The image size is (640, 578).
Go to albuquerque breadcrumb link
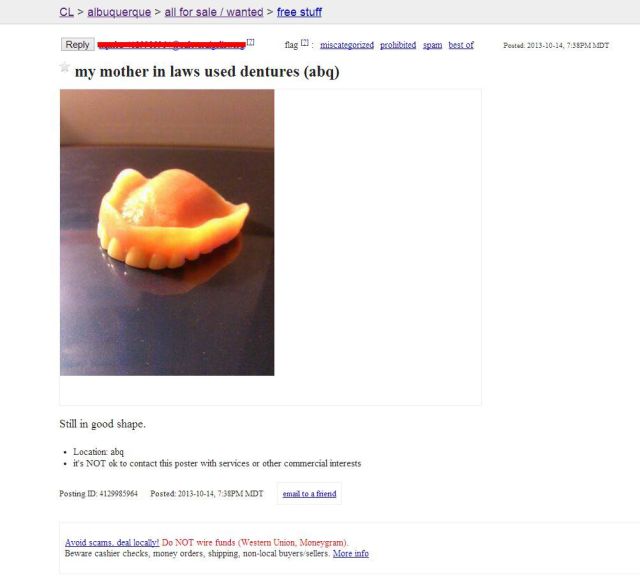[x=119, y=12]
